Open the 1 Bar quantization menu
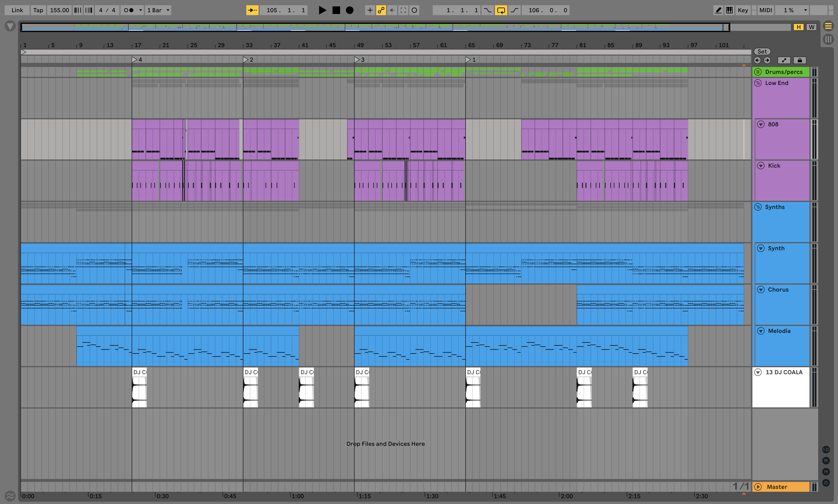 (x=158, y=10)
